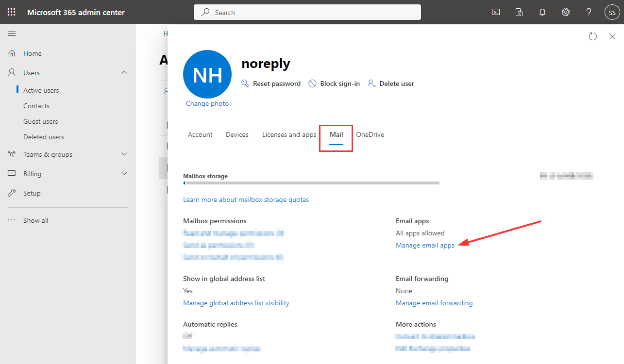
Task: Click the Delete user person icon
Action: [371, 83]
